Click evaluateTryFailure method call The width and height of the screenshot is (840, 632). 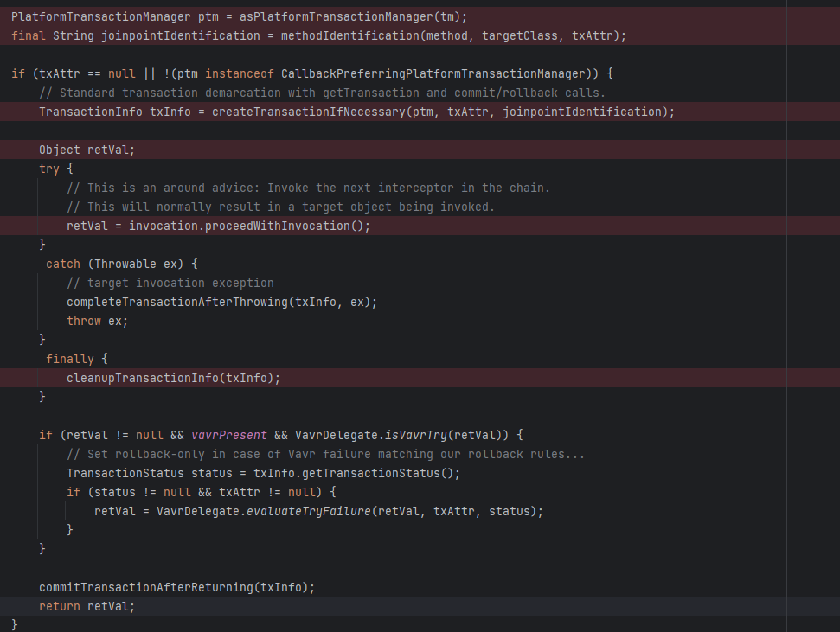pyautogui.click(x=308, y=512)
